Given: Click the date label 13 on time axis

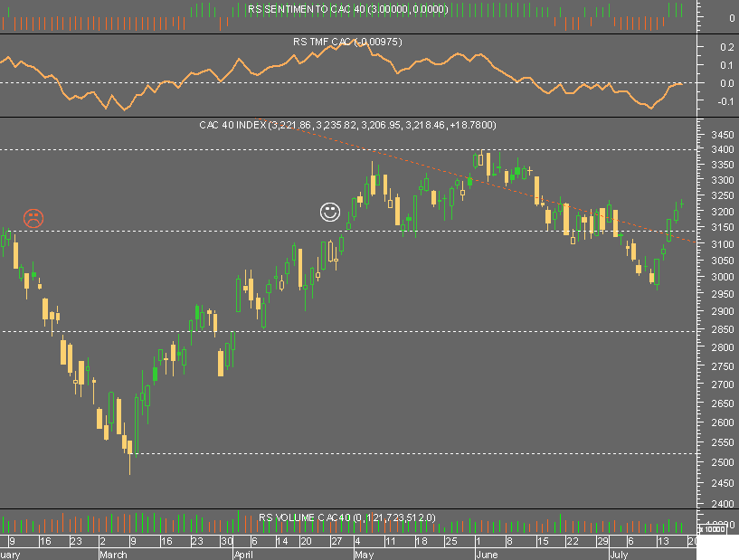Looking at the screenshot, I should click(x=663, y=541).
